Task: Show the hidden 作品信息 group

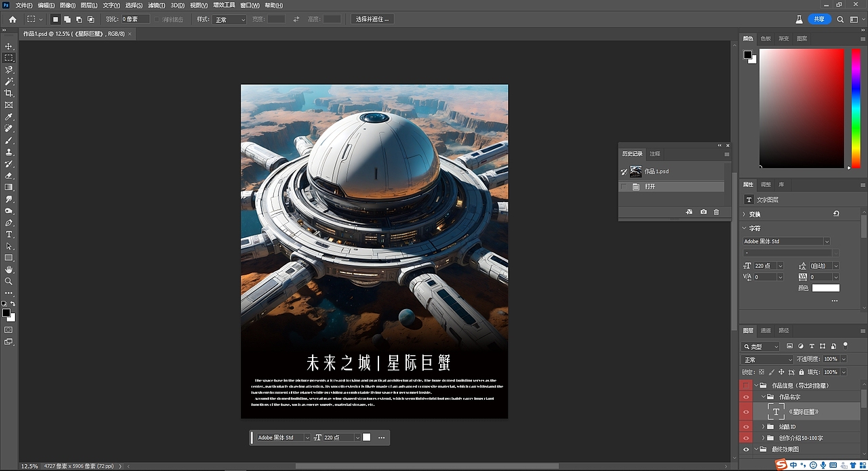Action: (x=746, y=384)
